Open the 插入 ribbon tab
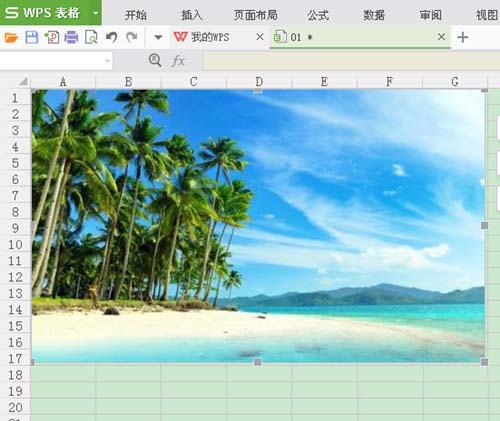Screen dimensions: 500x421 pos(192,15)
